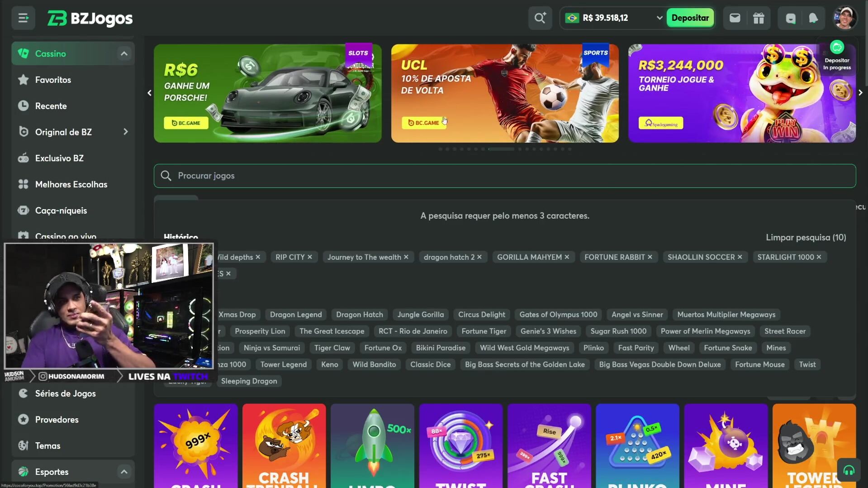Select the Sleeping Dragon suggestion tag
The width and height of the screenshot is (868, 488).
point(249,381)
